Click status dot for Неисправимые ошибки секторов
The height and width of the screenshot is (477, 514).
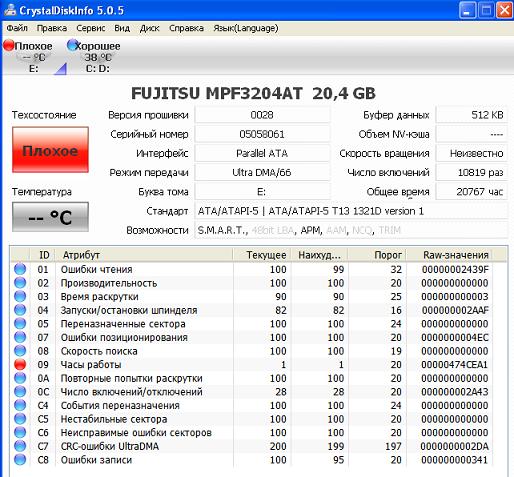20,432
